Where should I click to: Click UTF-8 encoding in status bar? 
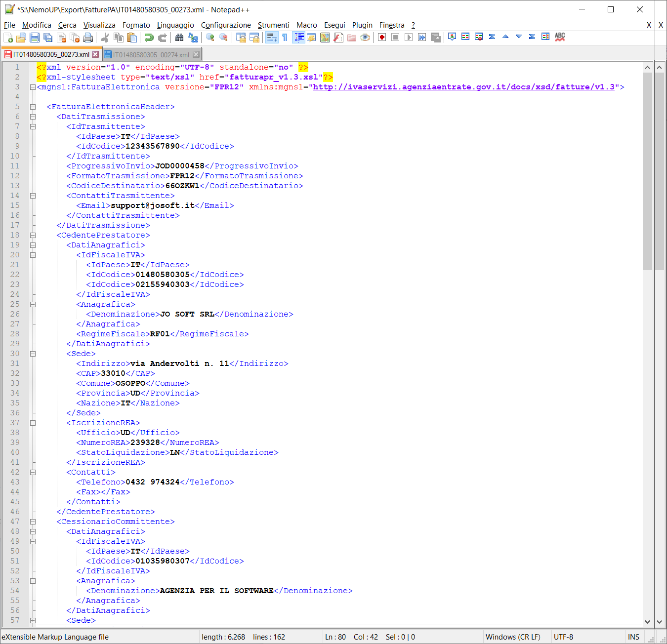click(x=563, y=637)
